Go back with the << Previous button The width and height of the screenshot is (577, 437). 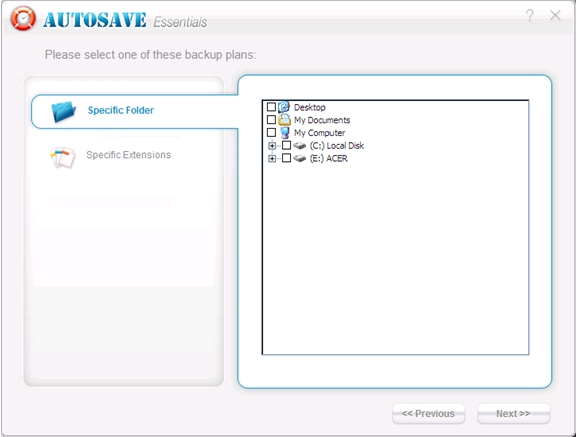[x=428, y=414]
